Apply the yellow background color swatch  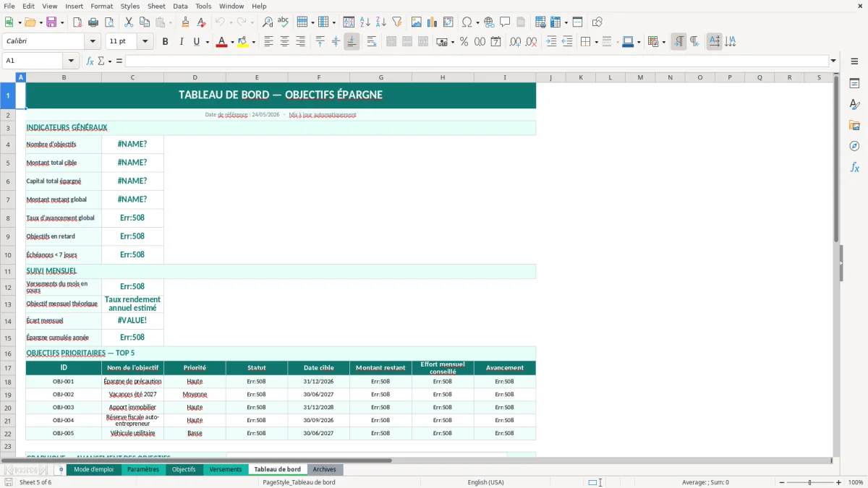(243, 42)
